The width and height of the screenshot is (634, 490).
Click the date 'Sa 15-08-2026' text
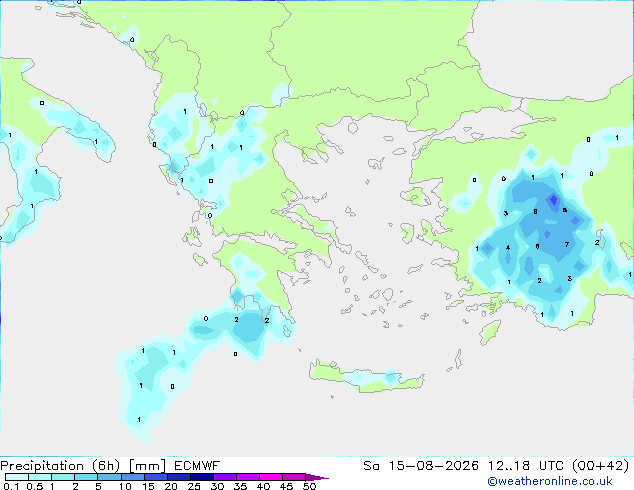click(421, 466)
